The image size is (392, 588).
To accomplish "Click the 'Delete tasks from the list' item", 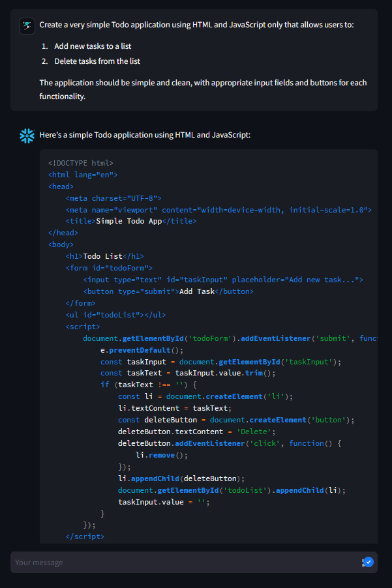I will tap(97, 61).
